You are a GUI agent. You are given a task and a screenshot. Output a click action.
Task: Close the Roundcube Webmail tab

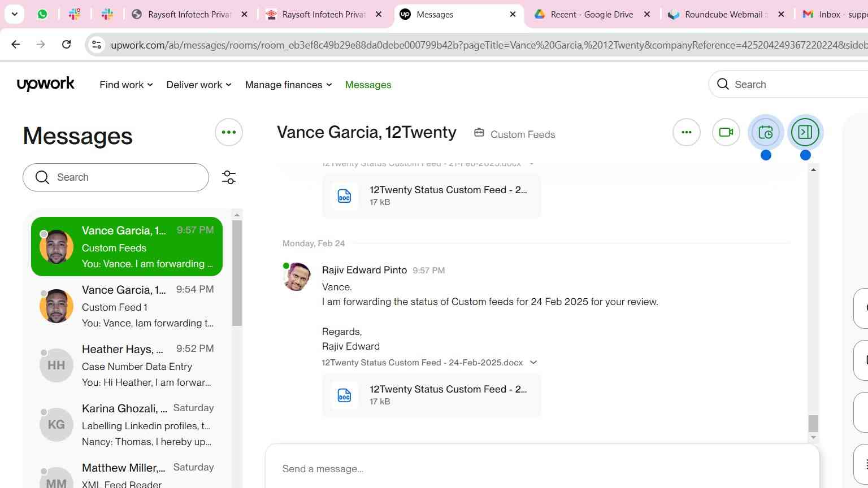click(781, 14)
